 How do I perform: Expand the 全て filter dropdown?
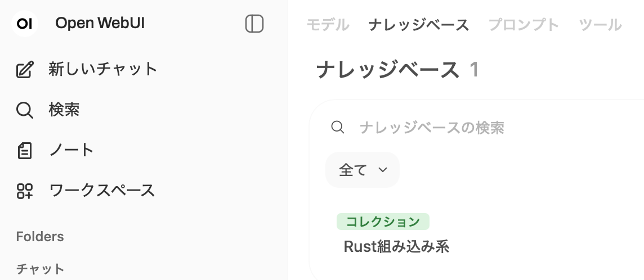tap(363, 170)
